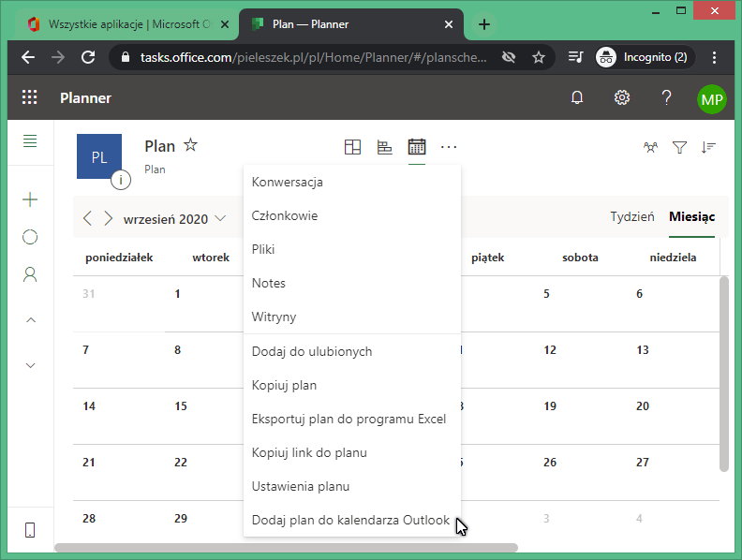
Task: Open the notifications bell
Action: point(577,97)
